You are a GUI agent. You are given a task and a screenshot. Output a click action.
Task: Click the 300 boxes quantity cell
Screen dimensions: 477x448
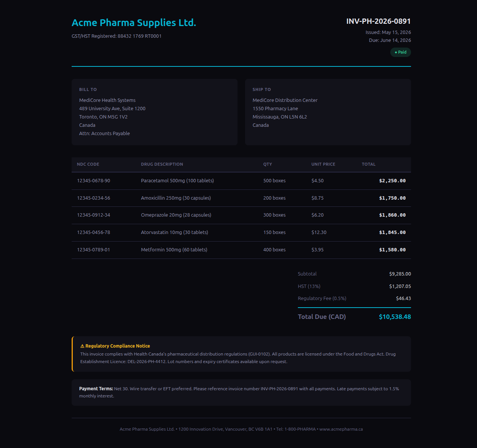pos(275,215)
